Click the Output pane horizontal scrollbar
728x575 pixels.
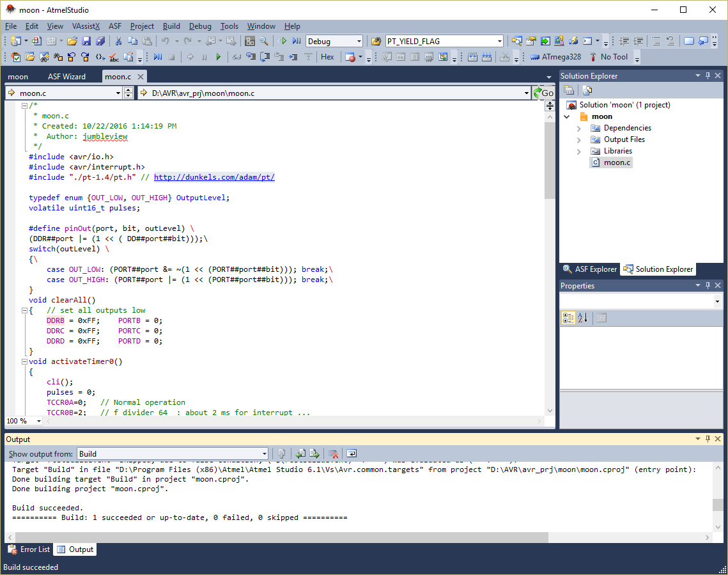(x=281, y=537)
